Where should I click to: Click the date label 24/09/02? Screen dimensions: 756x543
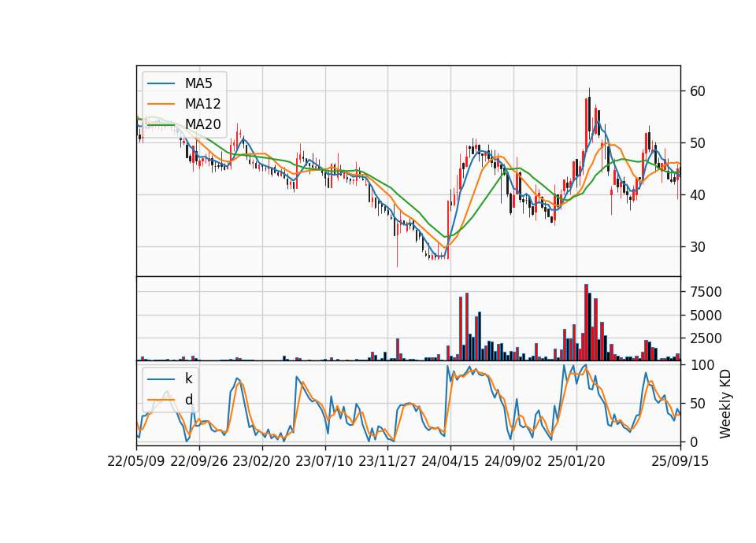tap(513, 461)
